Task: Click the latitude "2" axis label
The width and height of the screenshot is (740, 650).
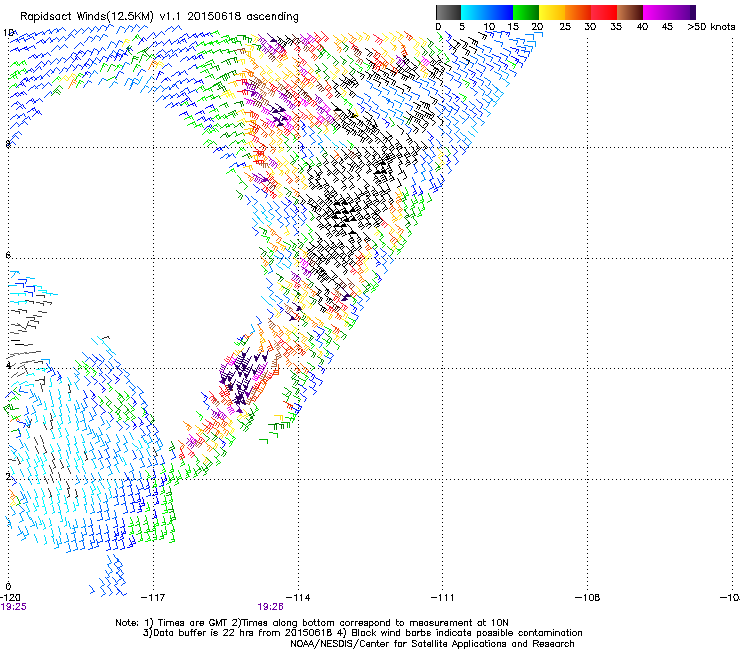Action: point(8,476)
